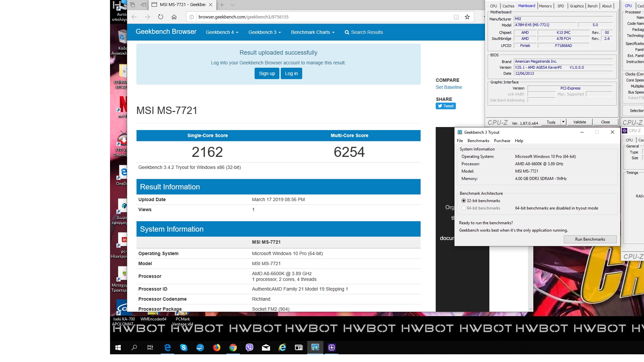Screen dimensions: 644x362
Task: Open Windows Start menu
Action: click(118, 348)
